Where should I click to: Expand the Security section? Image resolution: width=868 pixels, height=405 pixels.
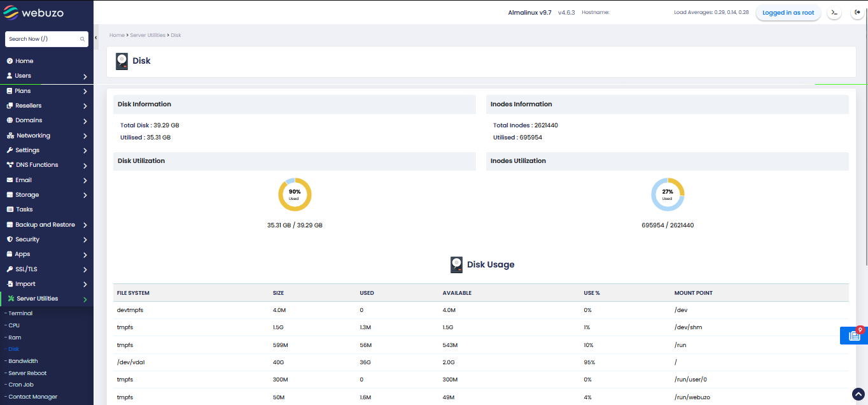46,239
